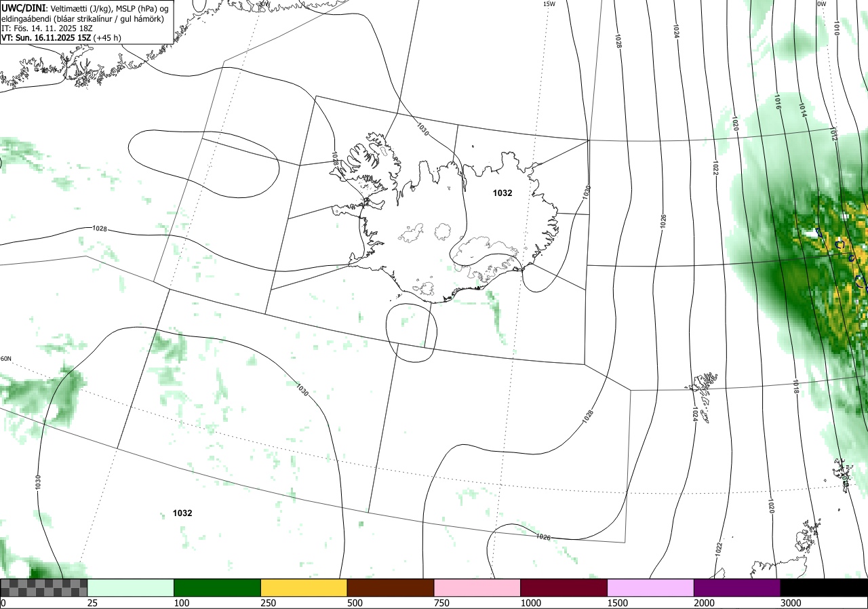Click the '1018' isobar label
868x609 pixels.
pos(795,387)
